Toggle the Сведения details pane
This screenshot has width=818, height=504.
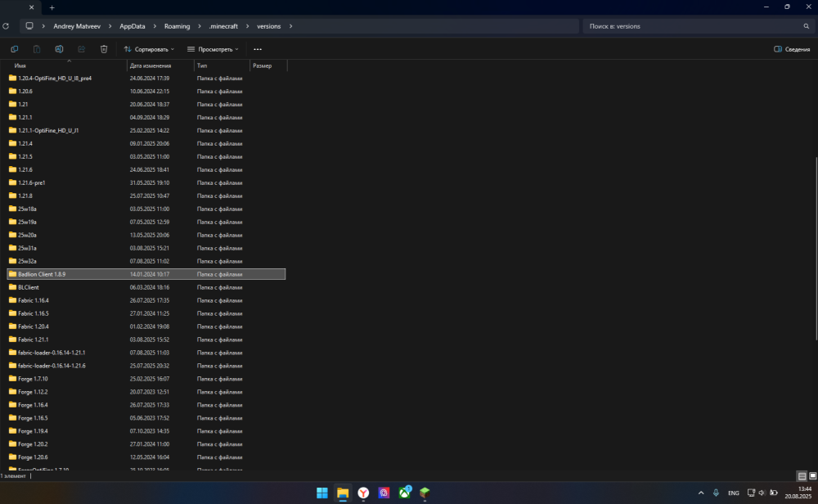[792, 49]
